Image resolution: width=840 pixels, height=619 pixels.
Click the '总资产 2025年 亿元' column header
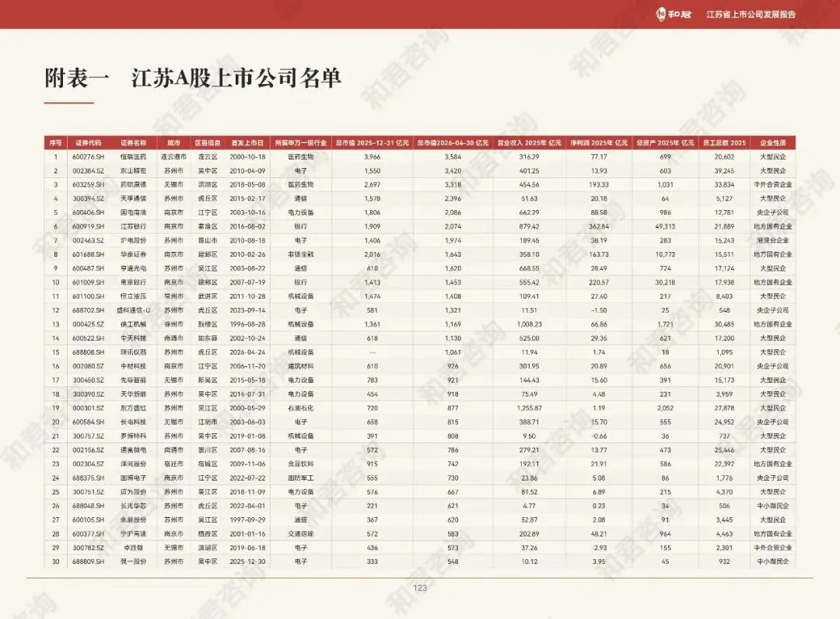coord(665,143)
